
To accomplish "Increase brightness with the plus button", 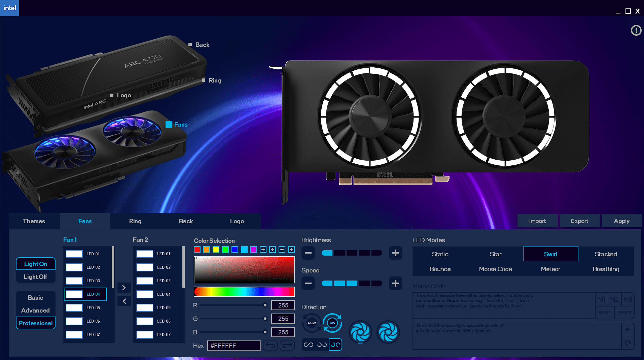I will 396,253.
